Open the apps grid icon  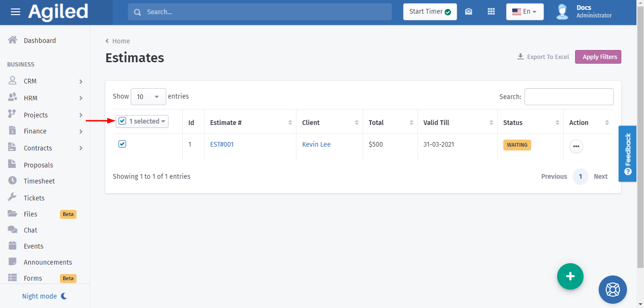[491, 12]
